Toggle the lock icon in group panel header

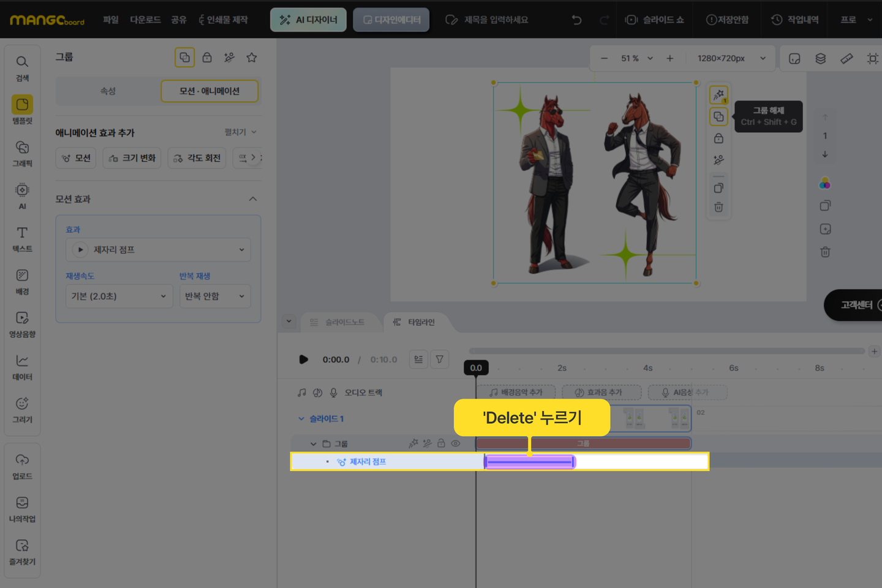pos(207,58)
